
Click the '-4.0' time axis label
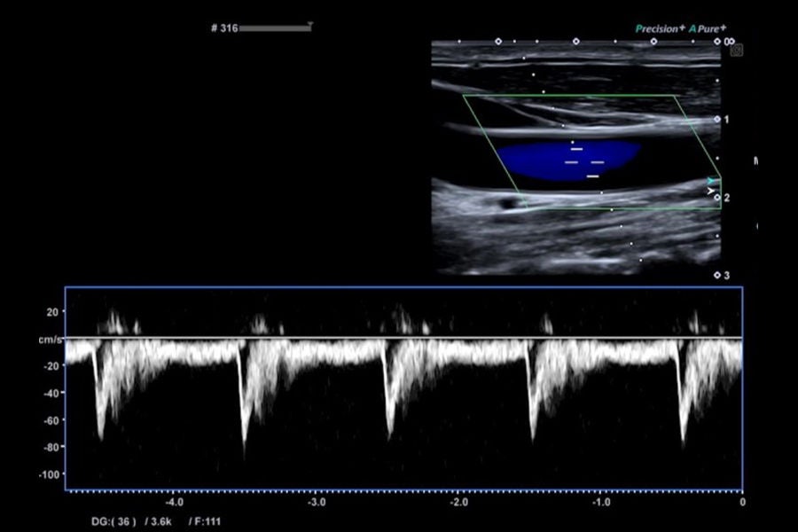point(174,503)
